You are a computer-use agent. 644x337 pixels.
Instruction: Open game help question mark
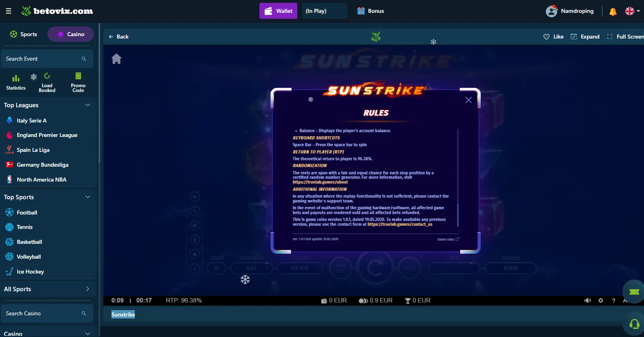613,300
